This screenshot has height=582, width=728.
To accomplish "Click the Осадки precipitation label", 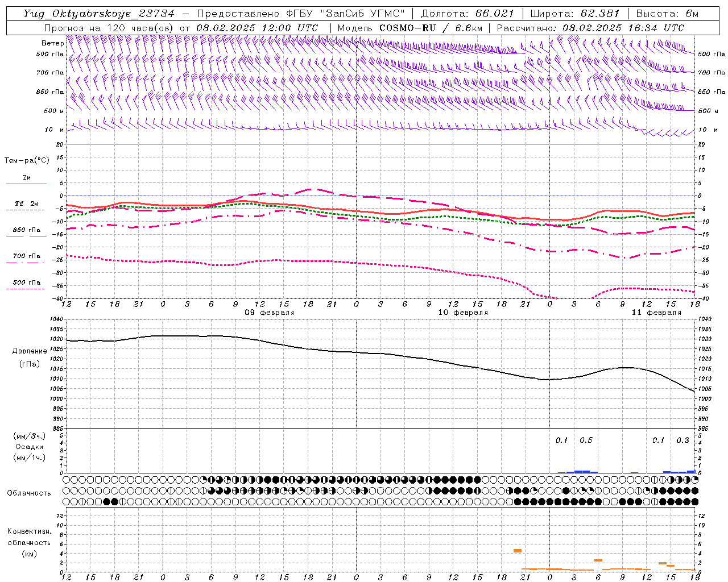I will 29,447.
